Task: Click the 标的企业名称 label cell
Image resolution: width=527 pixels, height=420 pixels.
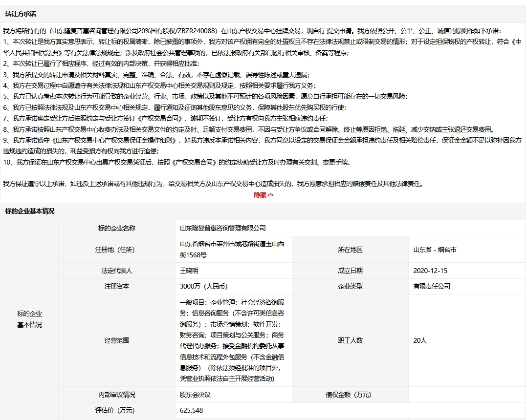Action: click(x=117, y=228)
